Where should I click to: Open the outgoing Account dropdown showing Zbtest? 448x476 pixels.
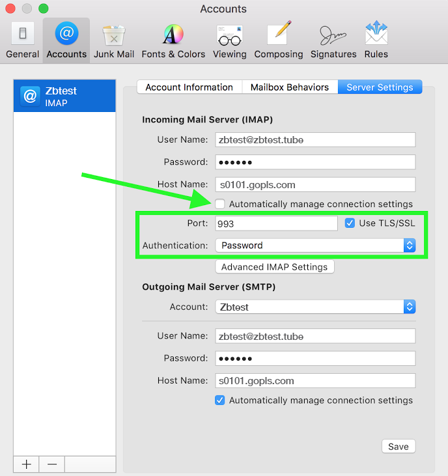click(315, 307)
